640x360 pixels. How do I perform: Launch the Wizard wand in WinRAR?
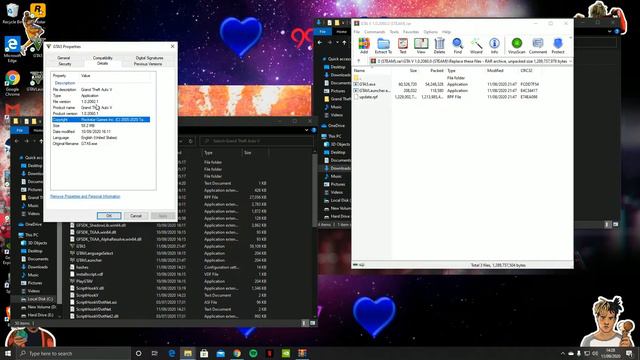476,46
